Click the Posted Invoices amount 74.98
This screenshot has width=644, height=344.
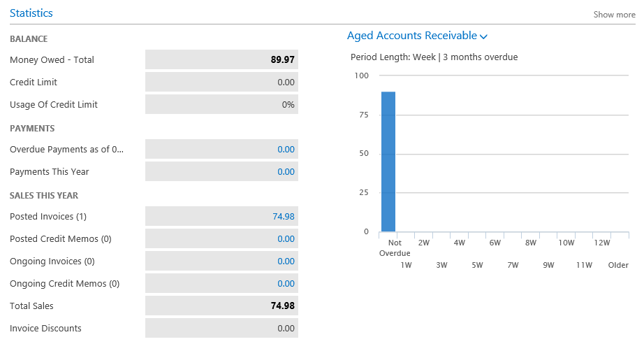[284, 217]
